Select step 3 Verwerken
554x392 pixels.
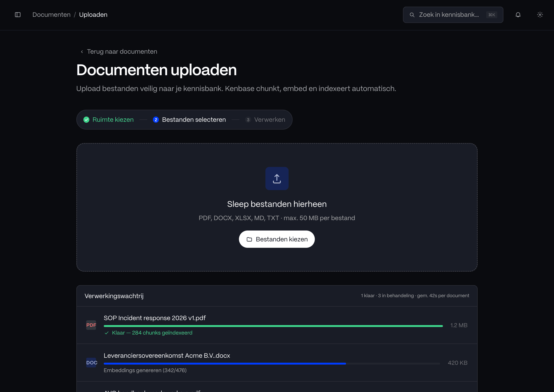click(x=265, y=119)
